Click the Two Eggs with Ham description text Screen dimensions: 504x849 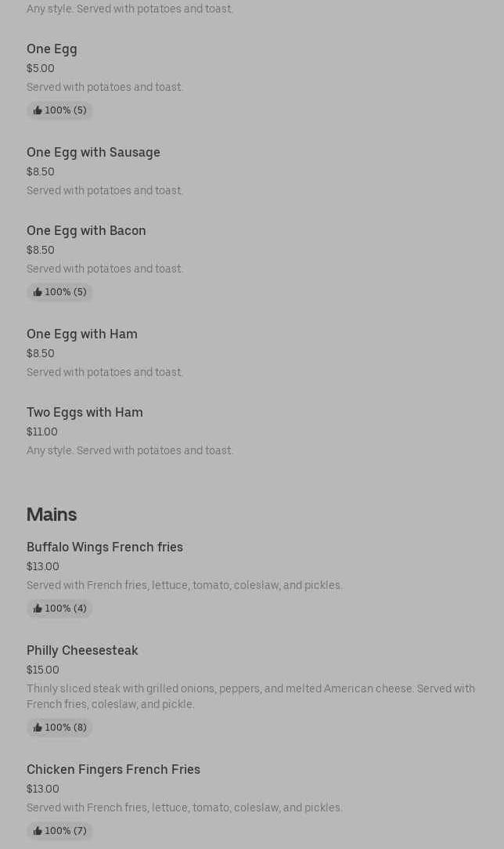pyautogui.click(x=130, y=450)
